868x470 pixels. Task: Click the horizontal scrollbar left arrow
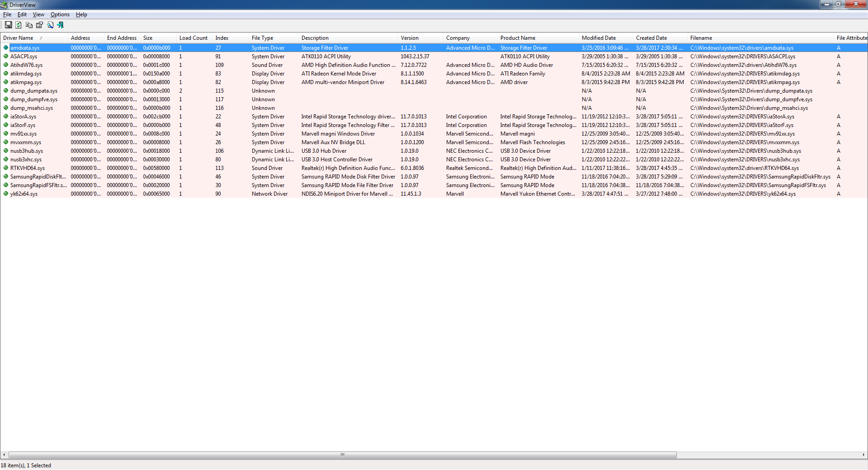(x=4, y=455)
